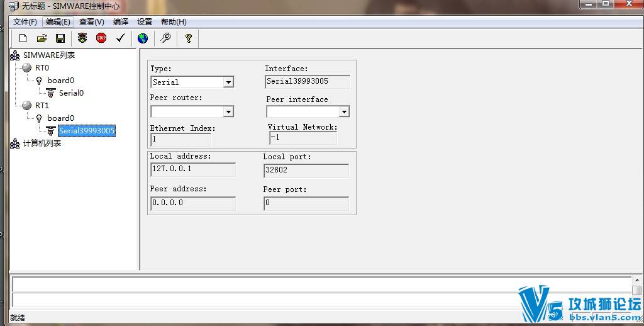Viewport: 644px width, 326px height.
Task: Click the Serial39993005 interface icon in tree
Action: coord(51,131)
